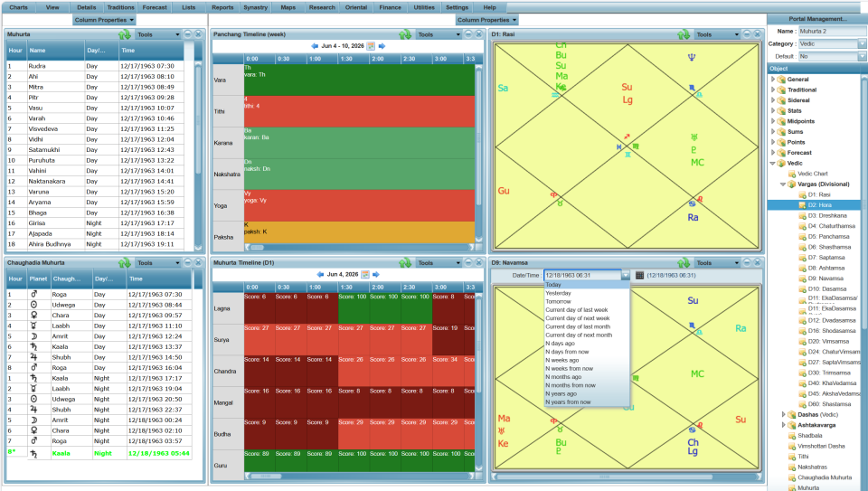The width and height of the screenshot is (868, 491).
Task: Collapse the Vedic tree node
Action: pyautogui.click(x=773, y=164)
